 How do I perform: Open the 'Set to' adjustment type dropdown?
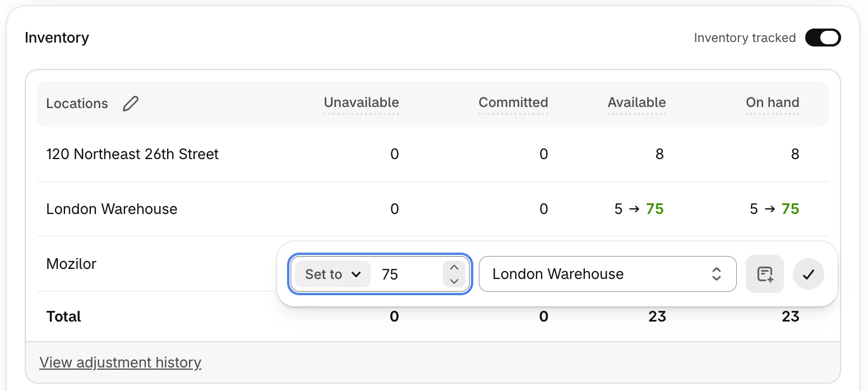[333, 274]
